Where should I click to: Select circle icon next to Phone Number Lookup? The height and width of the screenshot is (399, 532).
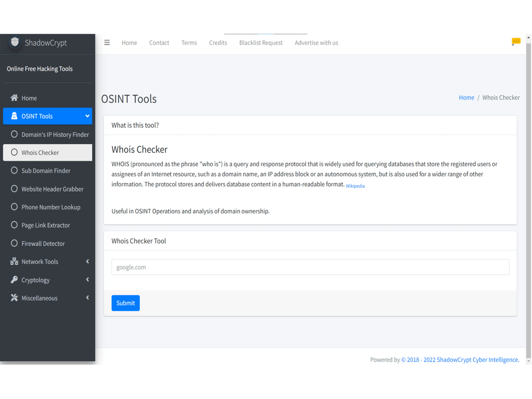(14, 206)
